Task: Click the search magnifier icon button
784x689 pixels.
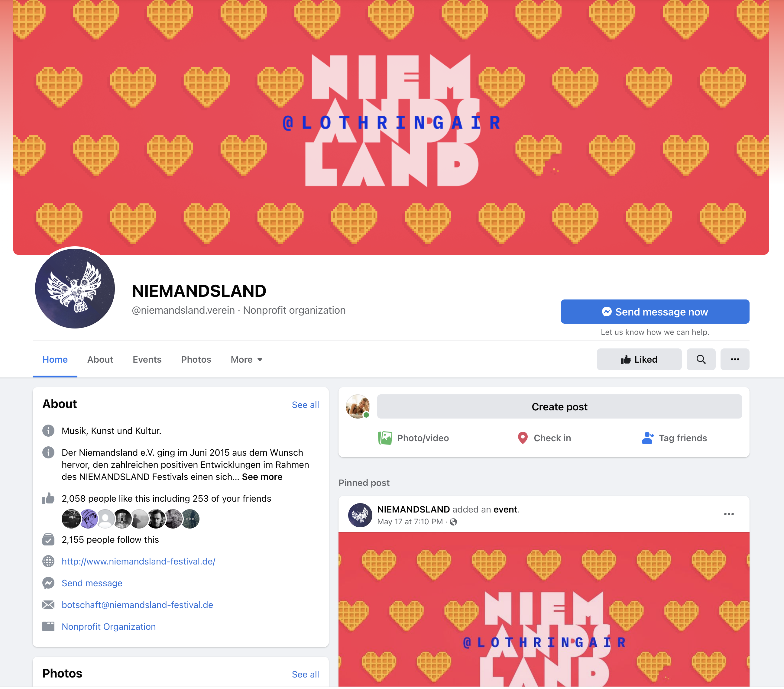Action: coord(701,359)
